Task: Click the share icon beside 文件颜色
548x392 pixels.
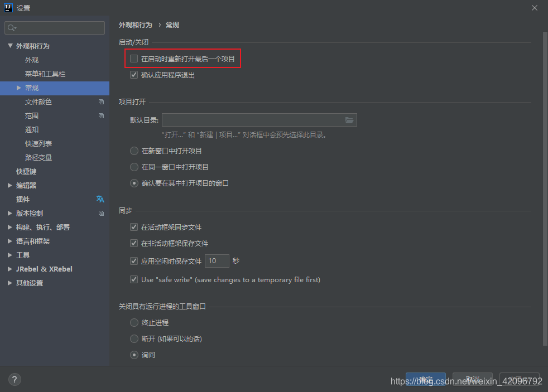Action: [100, 101]
